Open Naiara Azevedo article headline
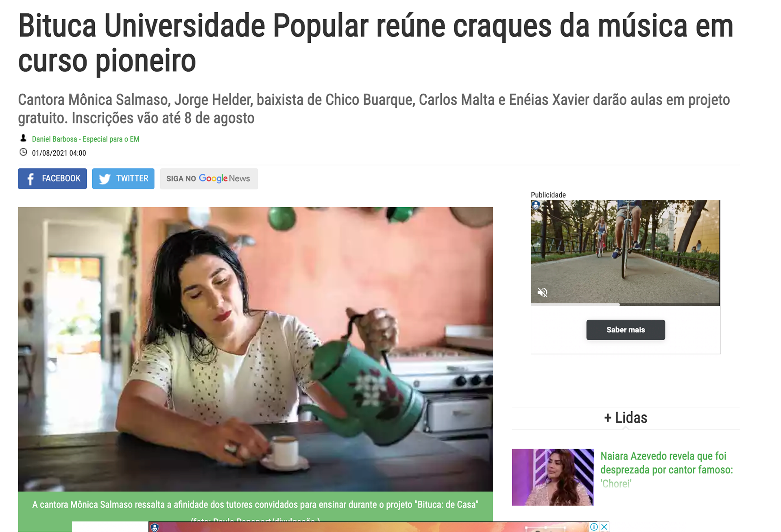The height and width of the screenshot is (532, 781). point(666,469)
